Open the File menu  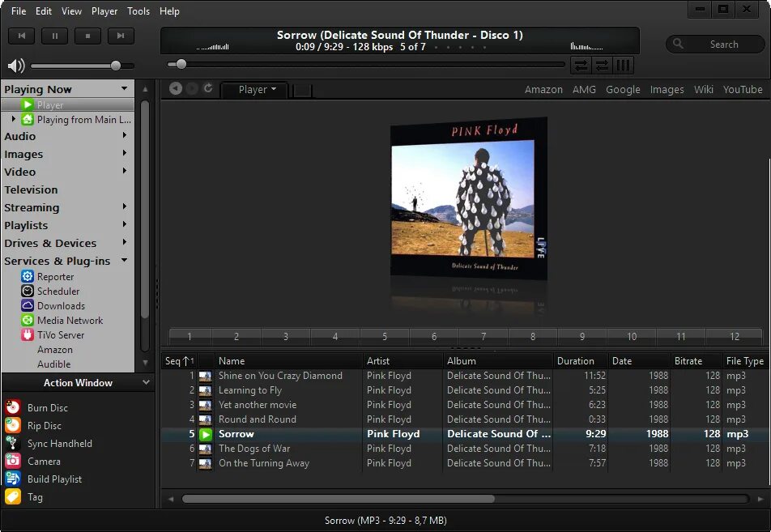pos(19,11)
